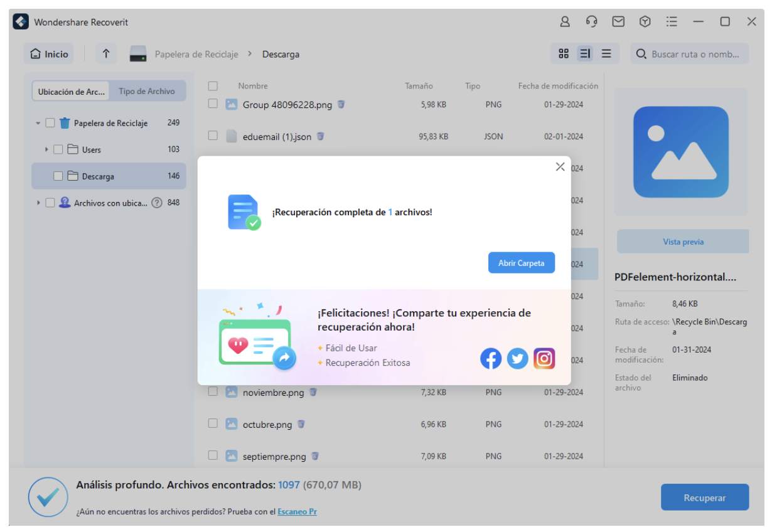Expand the Users folder node

[46, 149]
